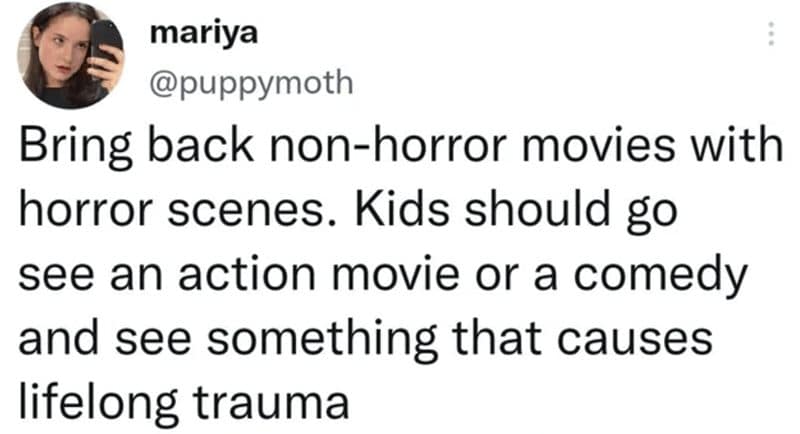Click the word "movie" in the third line
The image size is (800, 434).
point(396,274)
